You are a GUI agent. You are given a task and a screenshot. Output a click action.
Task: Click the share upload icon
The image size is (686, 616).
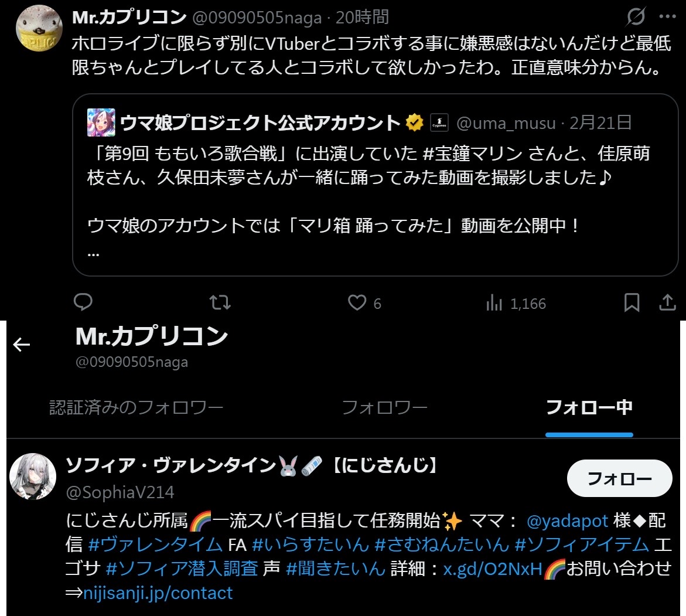[667, 302]
